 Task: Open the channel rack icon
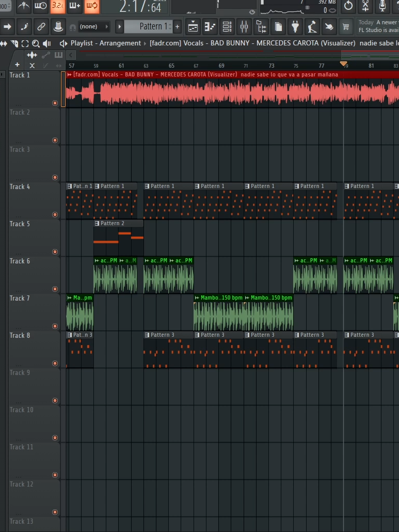(227, 26)
